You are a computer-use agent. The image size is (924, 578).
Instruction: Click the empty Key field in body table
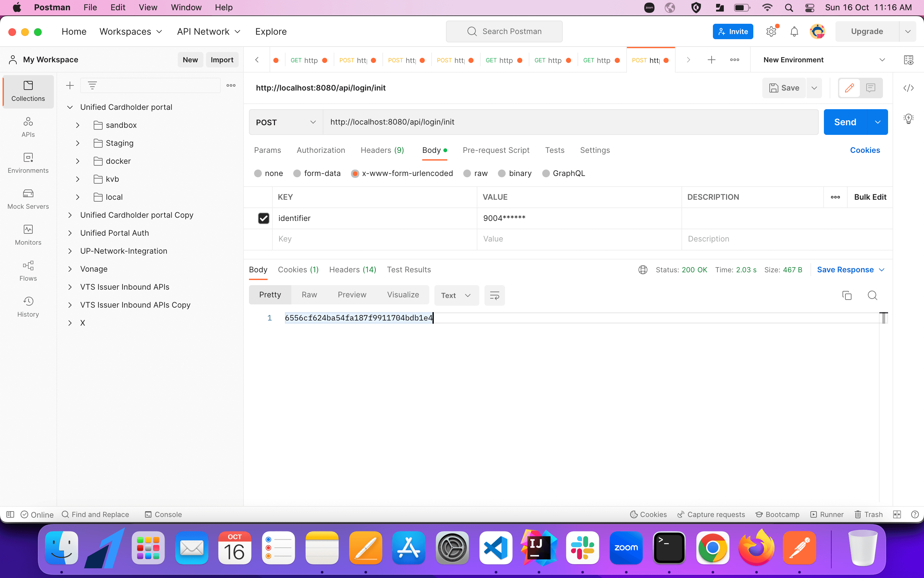374,239
